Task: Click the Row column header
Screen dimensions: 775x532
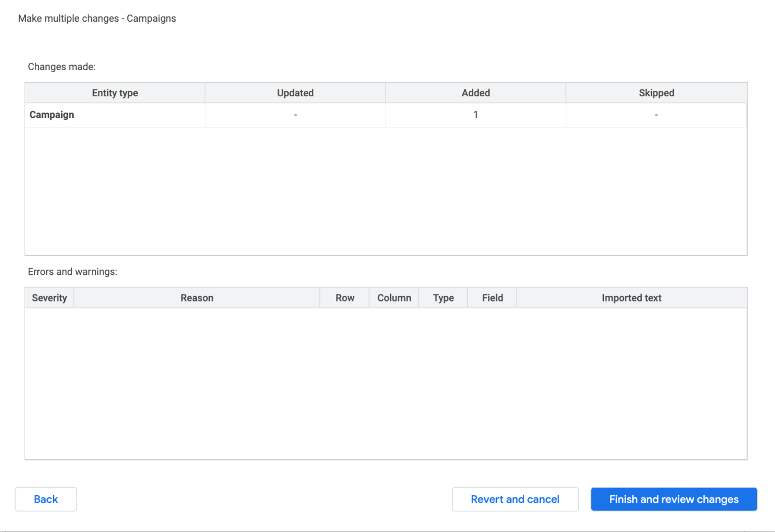Action: 344,298
